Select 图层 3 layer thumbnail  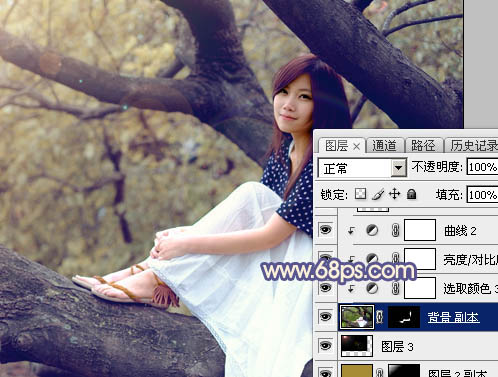(x=356, y=345)
